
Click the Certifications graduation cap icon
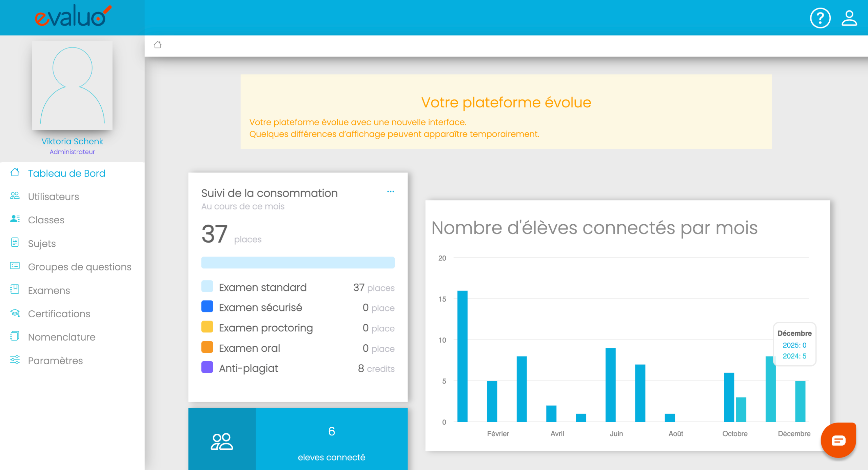[15, 313]
